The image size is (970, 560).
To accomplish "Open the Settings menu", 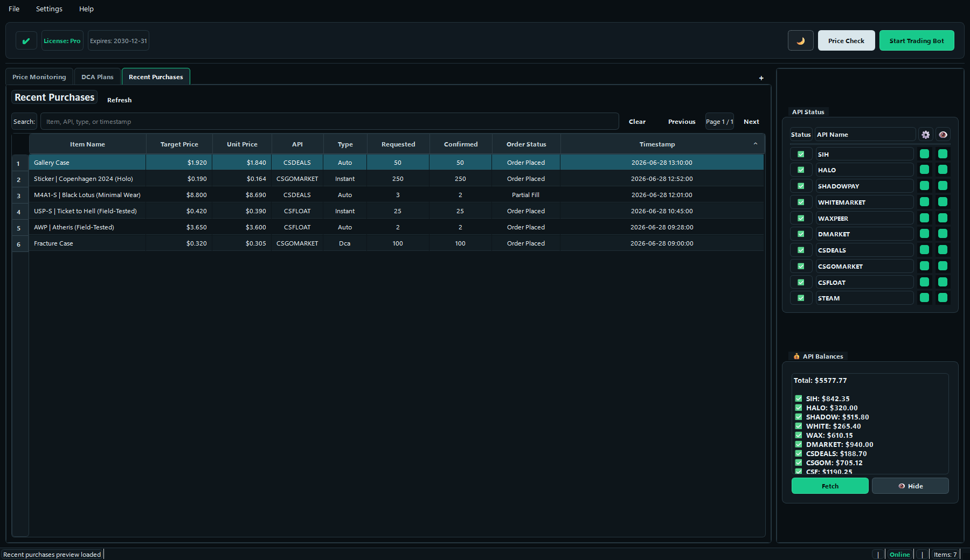I will 49,9.
